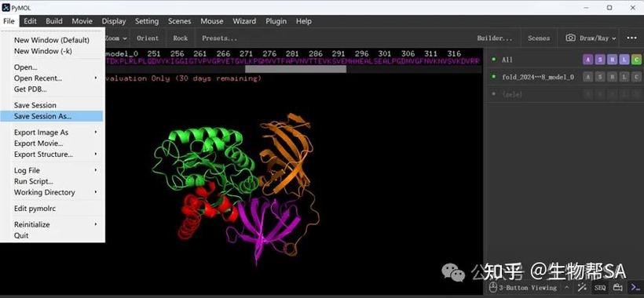Toggle visibility dot of (sele) selection

pos(493,94)
